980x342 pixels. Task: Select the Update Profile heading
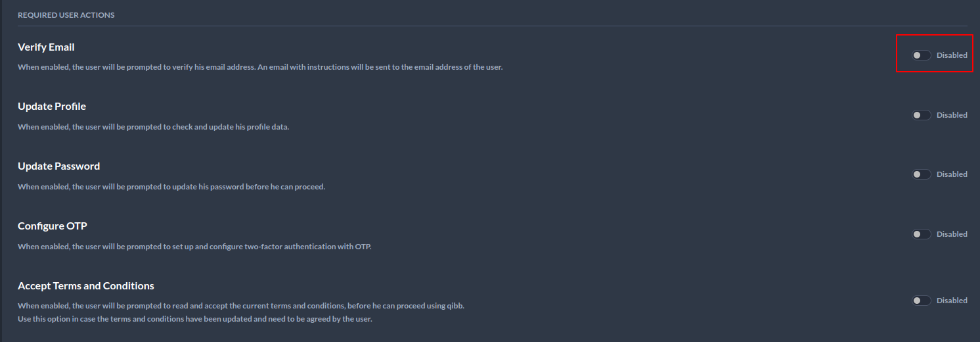[x=52, y=107]
